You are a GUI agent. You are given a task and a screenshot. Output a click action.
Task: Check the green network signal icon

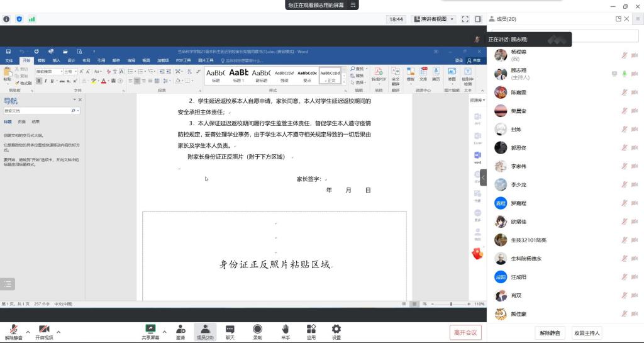tap(31, 19)
